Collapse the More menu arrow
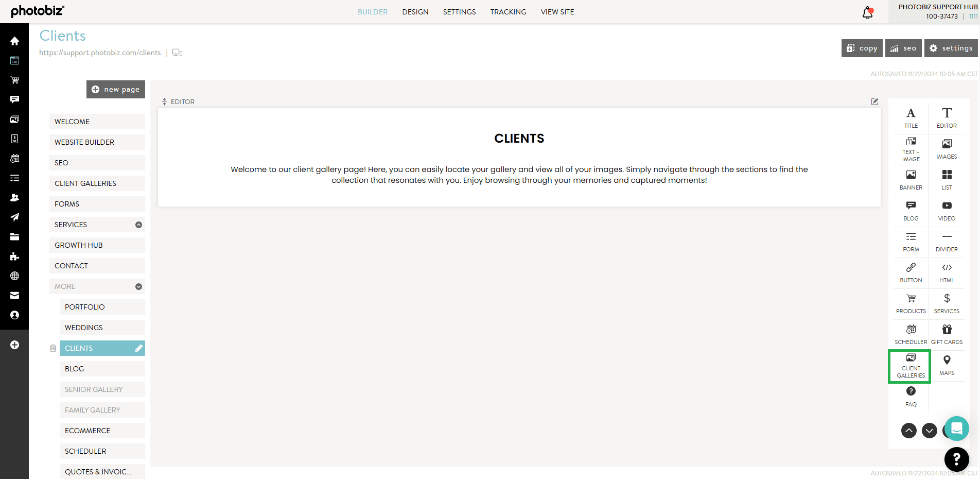This screenshot has width=980, height=479. [138, 286]
